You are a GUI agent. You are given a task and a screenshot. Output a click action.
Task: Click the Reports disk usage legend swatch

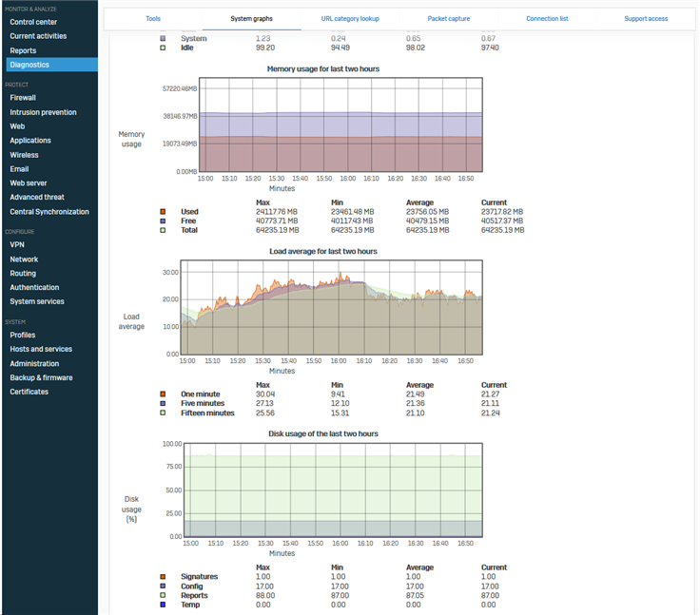(x=163, y=596)
